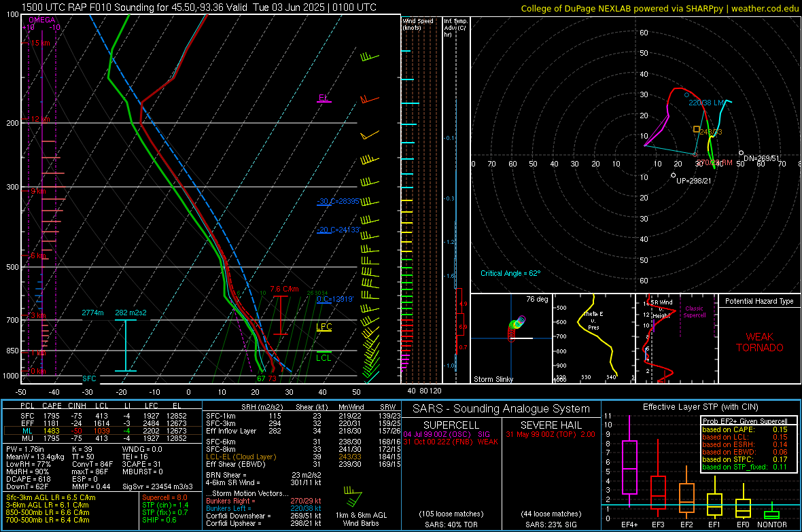This screenshot has width=802, height=532.
Task: Click the 76 deg value in slinky panel
Action: click(x=537, y=299)
